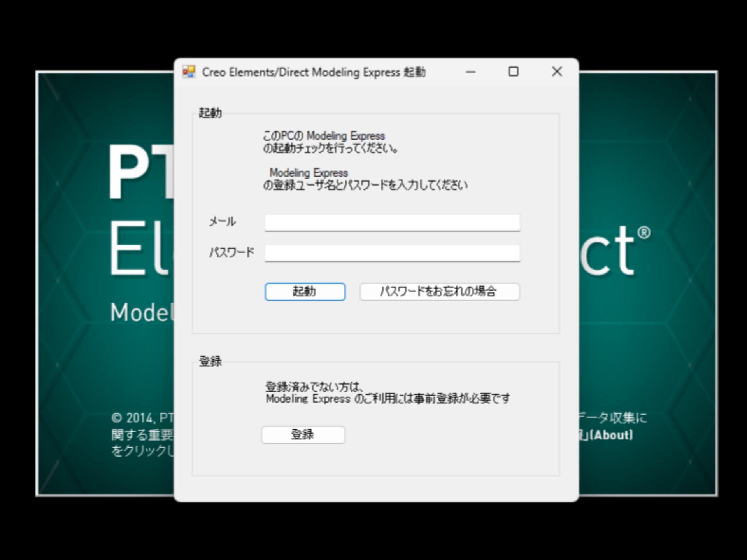Image resolution: width=747 pixels, height=560 pixels.
Task: Click the About link on the splash screen
Action: click(610, 436)
